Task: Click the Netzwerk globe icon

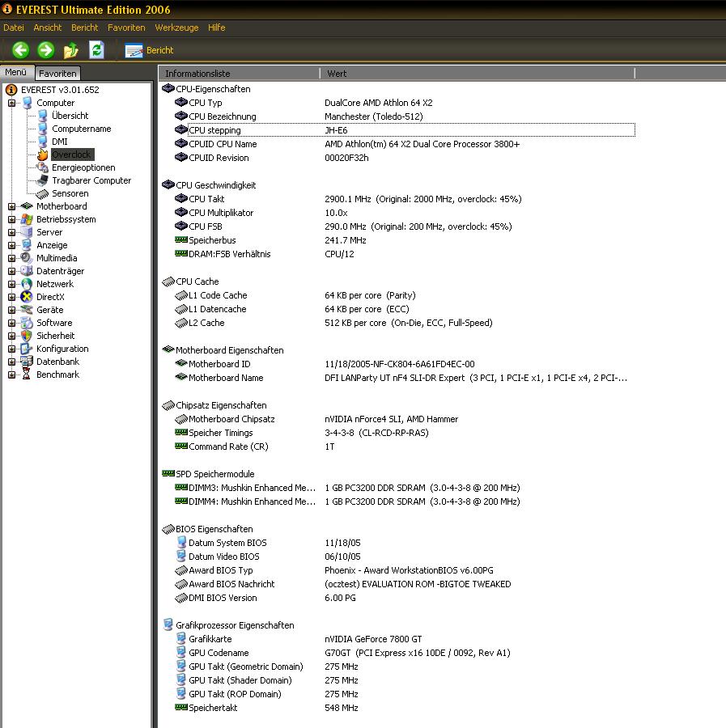Action: click(x=27, y=284)
